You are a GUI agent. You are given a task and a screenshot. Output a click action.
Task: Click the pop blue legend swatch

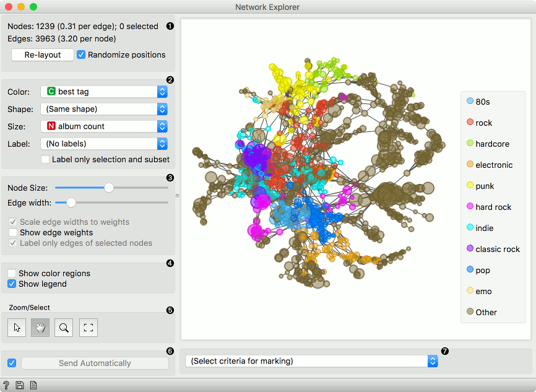(x=470, y=269)
